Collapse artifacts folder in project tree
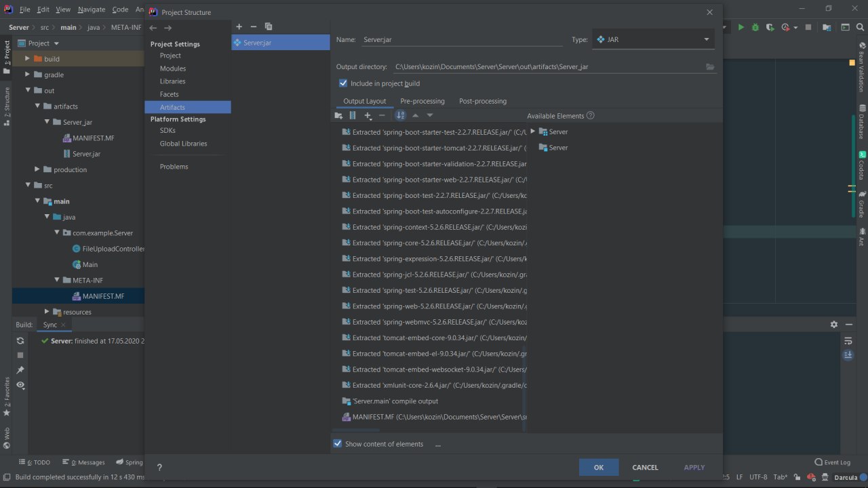Image resolution: width=868 pixels, height=488 pixels. click(38, 106)
